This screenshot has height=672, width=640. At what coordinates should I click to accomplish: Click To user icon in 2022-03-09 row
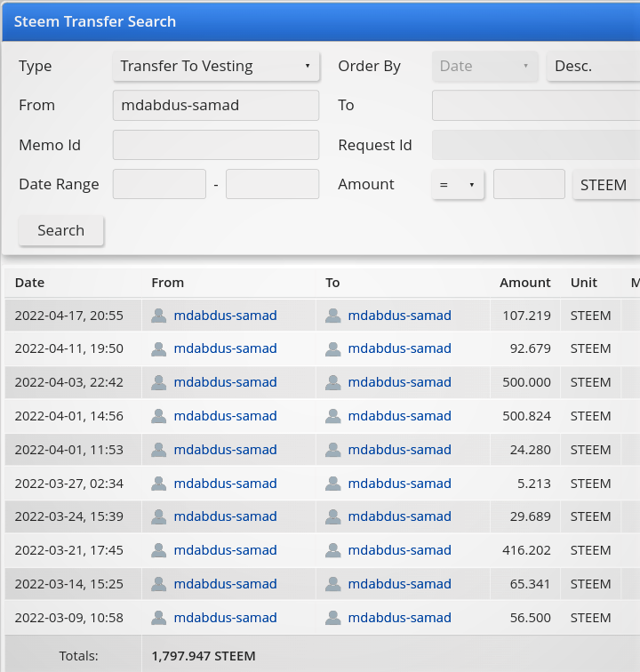point(333,618)
